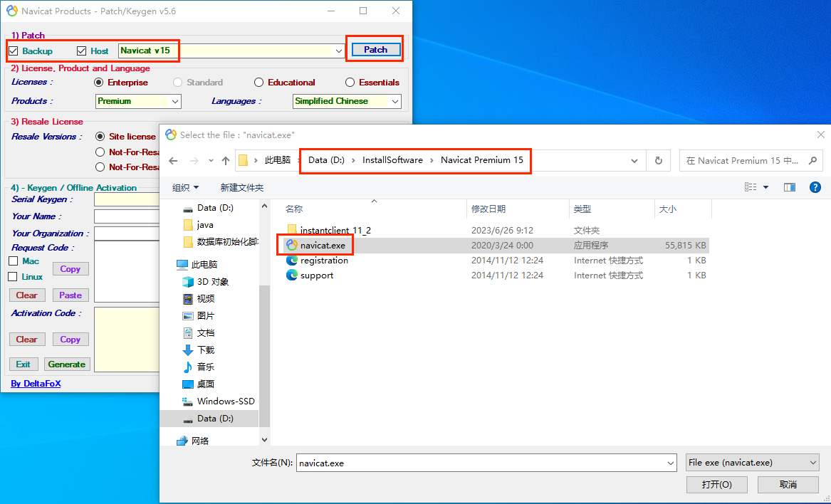Click the Paste button
Viewport: 831px width, 504px height.
pyautogui.click(x=70, y=295)
